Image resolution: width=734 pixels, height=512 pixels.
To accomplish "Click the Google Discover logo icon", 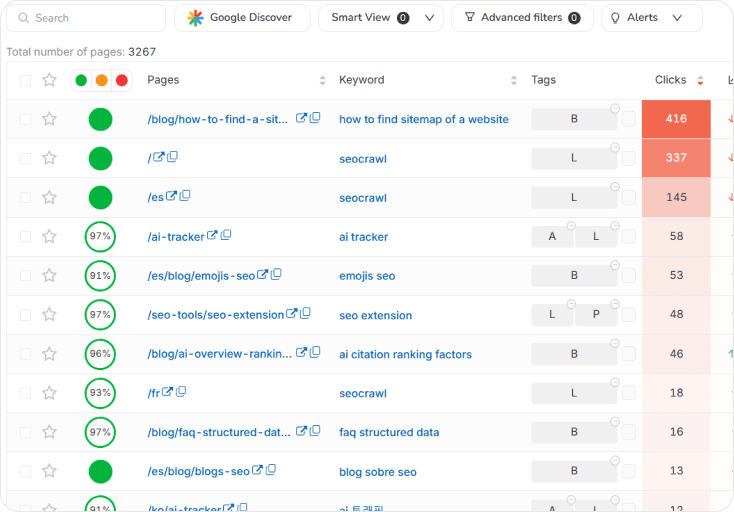I will [195, 18].
